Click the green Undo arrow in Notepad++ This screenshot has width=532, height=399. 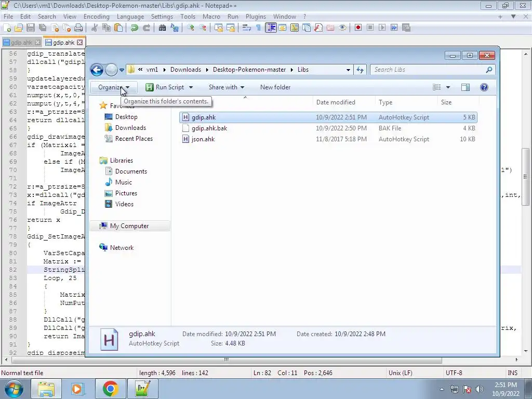135,28
